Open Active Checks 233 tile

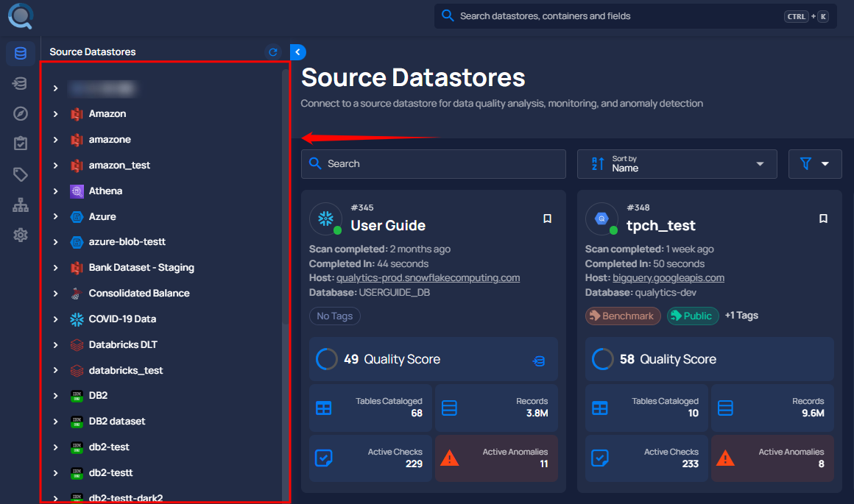coord(646,458)
